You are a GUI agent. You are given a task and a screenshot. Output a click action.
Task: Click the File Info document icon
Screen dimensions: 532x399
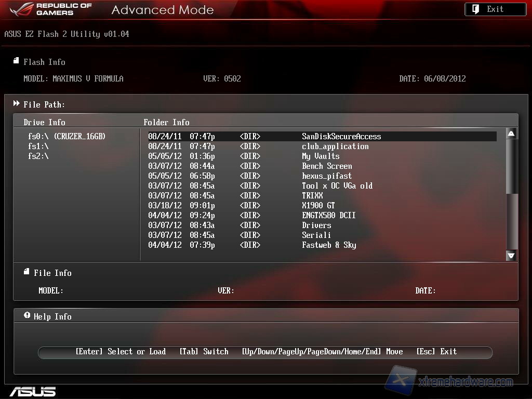pos(26,272)
